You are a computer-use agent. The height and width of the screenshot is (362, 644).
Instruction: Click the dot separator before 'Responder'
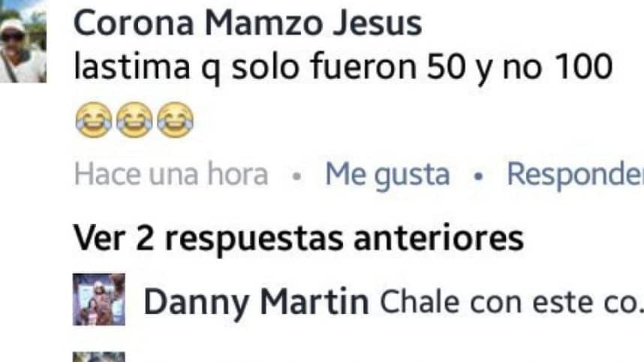coord(477,176)
